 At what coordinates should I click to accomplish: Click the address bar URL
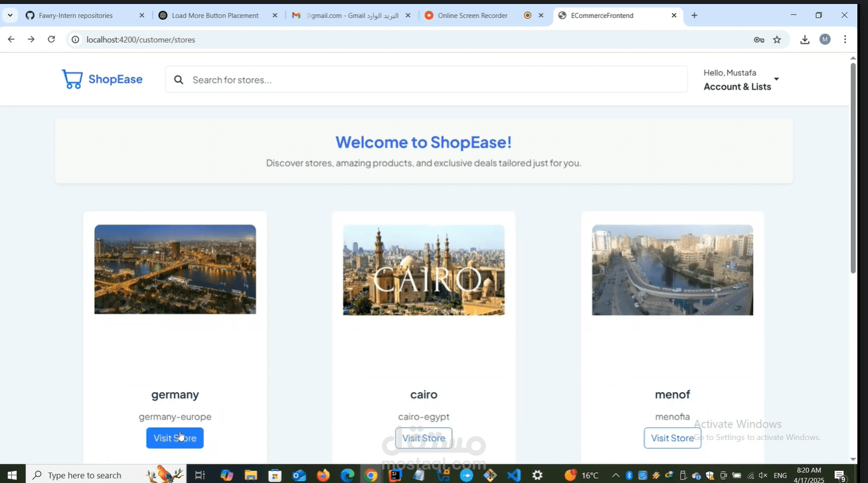click(141, 40)
